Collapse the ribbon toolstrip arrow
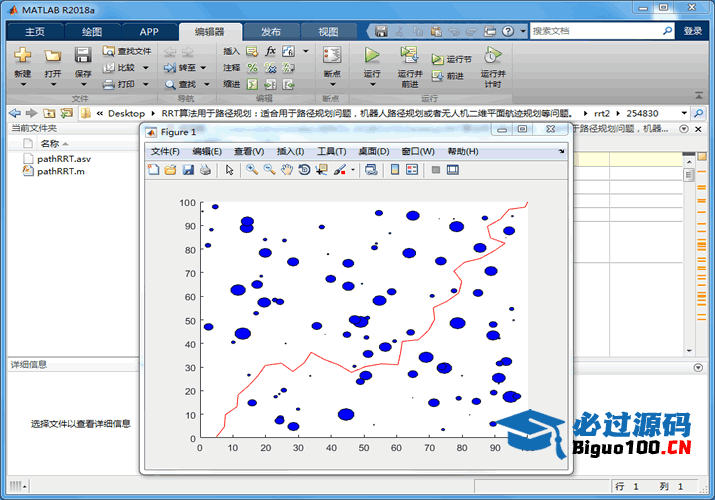The image size is (715, 500). [699, 95]
